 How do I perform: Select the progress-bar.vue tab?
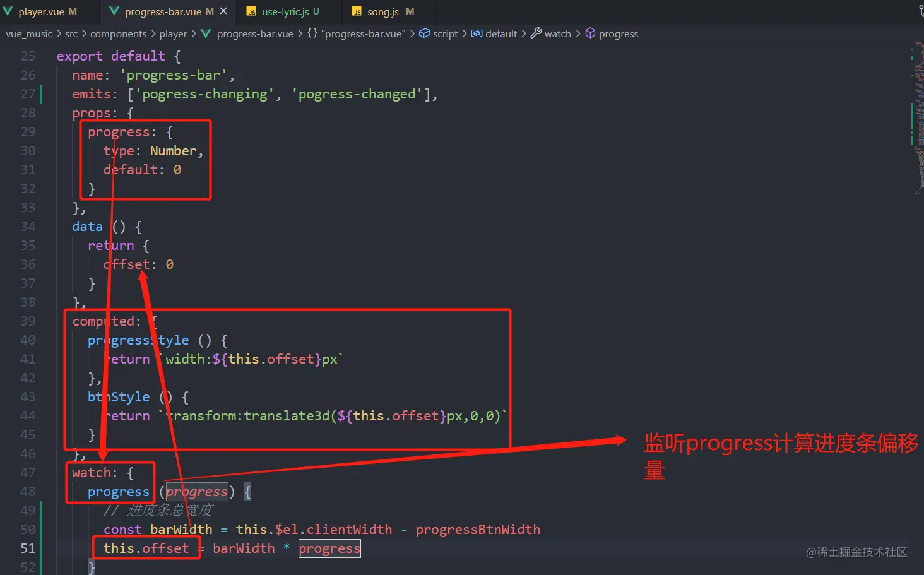tap(169, 11)
